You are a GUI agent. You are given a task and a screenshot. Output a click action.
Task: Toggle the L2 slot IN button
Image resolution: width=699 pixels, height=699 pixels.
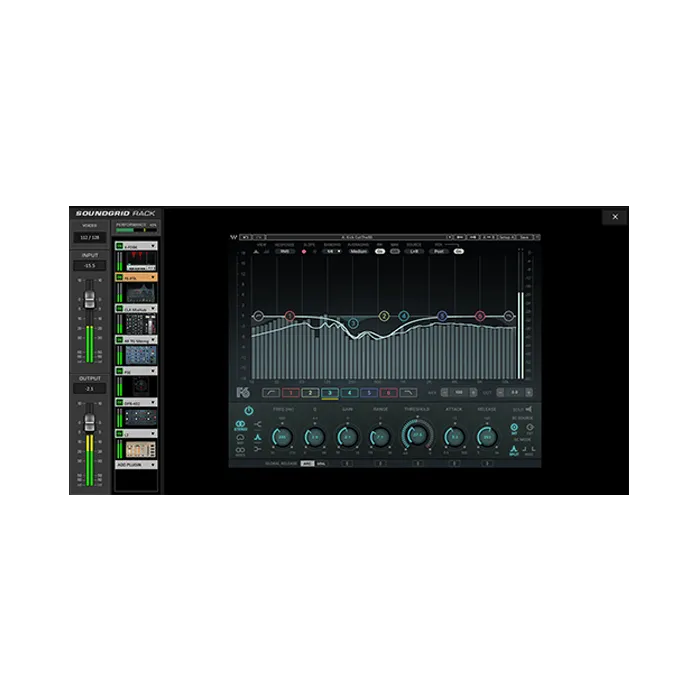pyautogui.click(x=119, y=433)
